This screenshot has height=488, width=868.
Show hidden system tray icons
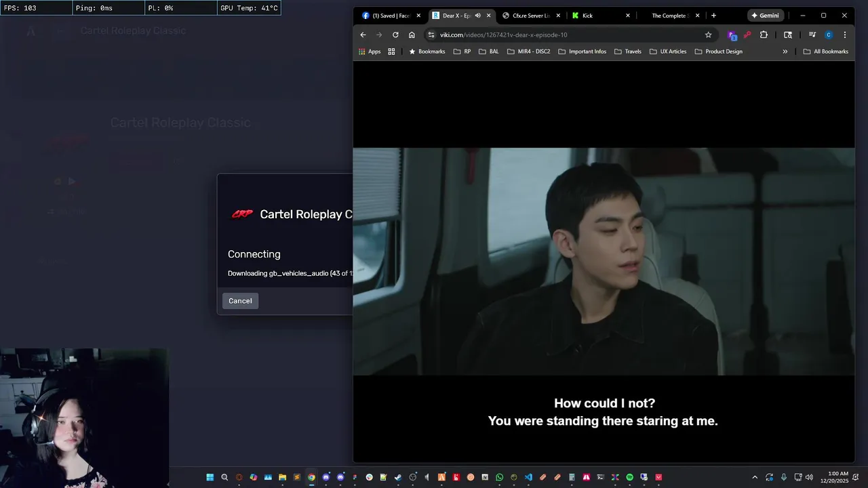[x=755, y=477]
